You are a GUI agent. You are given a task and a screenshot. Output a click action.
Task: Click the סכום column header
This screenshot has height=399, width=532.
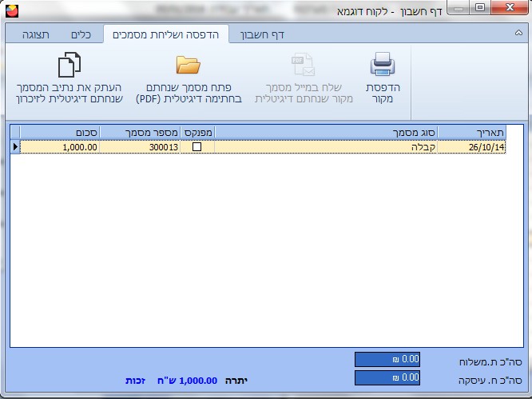[x=60, y=132]
